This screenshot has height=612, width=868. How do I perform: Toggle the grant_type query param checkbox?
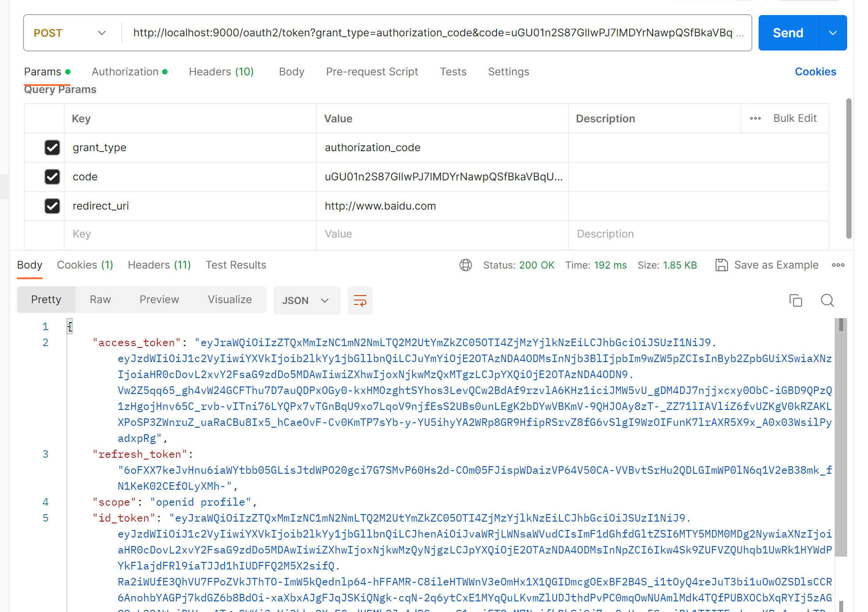52,148
